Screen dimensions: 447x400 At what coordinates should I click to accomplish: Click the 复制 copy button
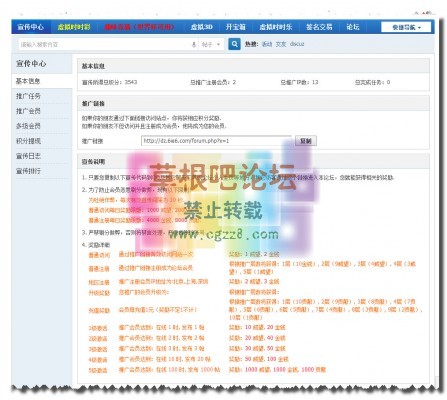pos(306,141)
